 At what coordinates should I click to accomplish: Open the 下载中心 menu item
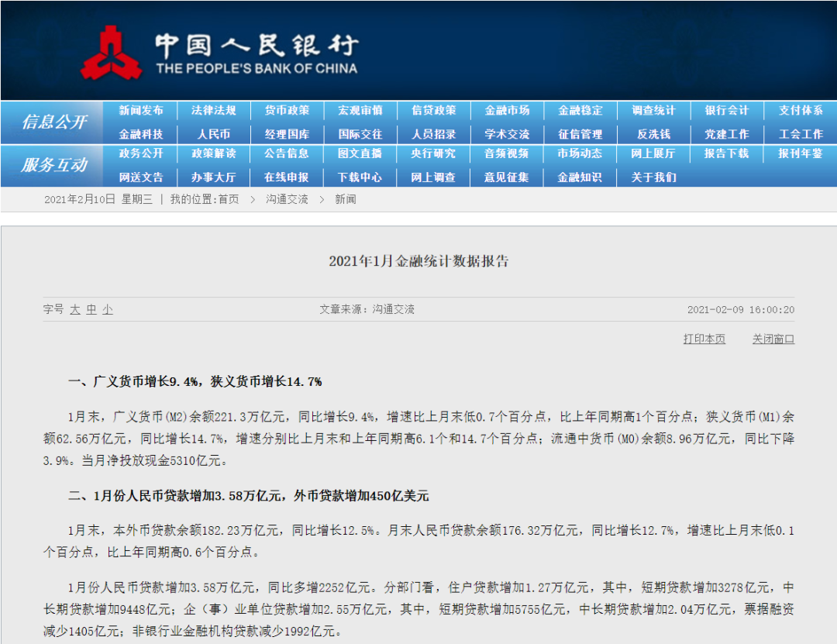point(360,177)
